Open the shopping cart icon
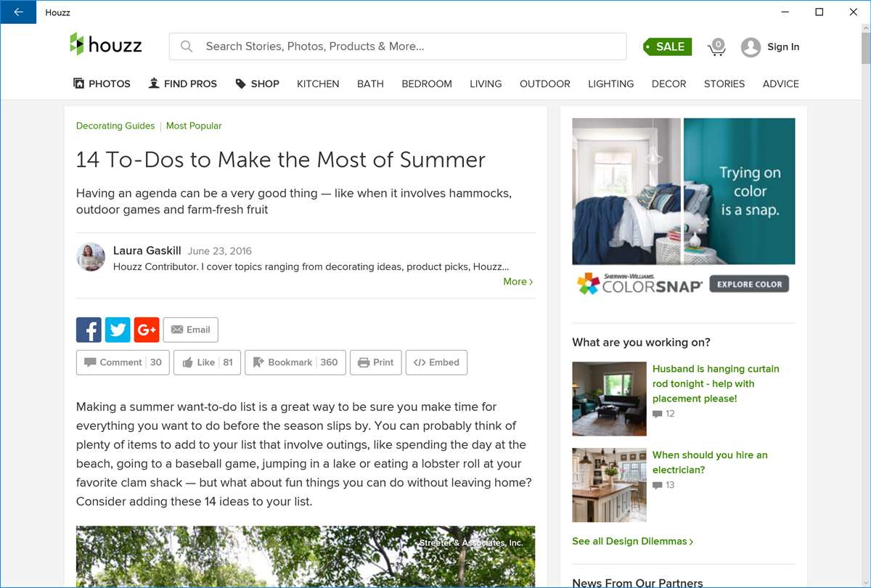Image resolution: width=871 pixels, height=588 pixels. tap(717, 47)
